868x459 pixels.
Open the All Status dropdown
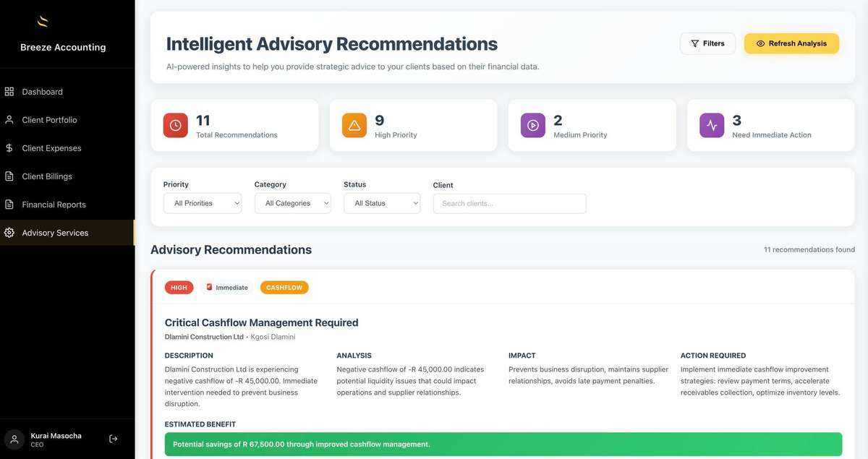(382, 203)
